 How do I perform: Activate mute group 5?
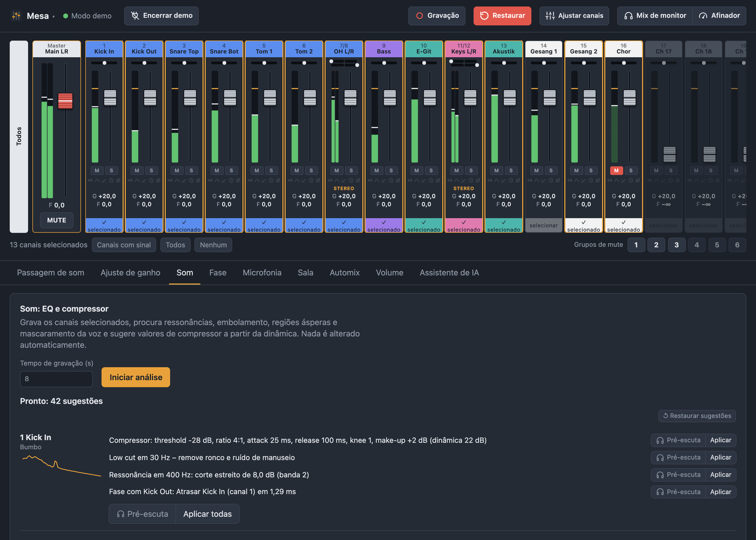pos(717,245)
